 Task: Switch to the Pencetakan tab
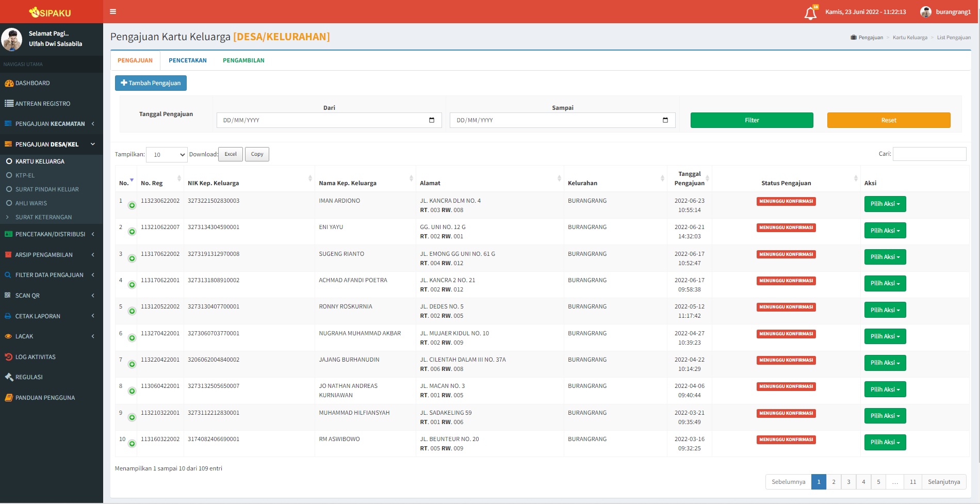click(x=187, y=60)
